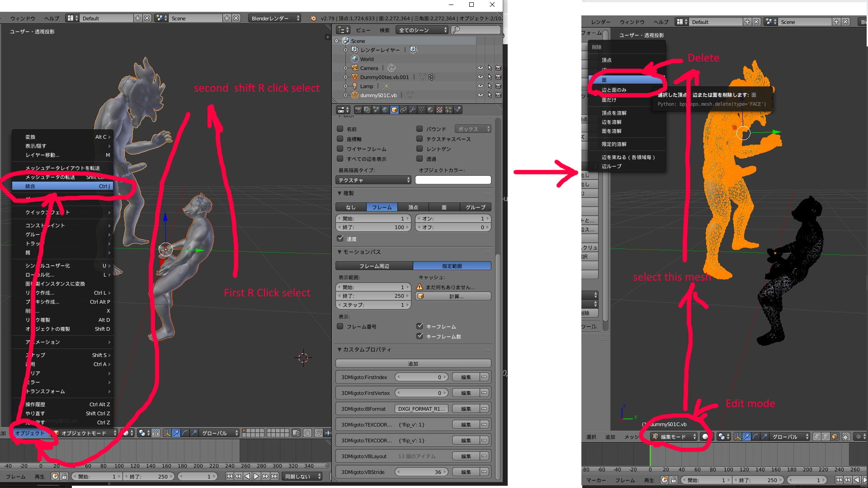The image size is (868, 488).
Task: Open the Particles properties tab
Action: tap(448, 110)
